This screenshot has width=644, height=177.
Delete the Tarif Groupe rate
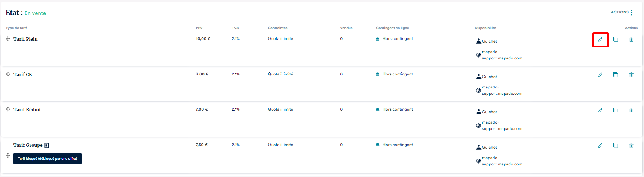click(x=631, y=146)
